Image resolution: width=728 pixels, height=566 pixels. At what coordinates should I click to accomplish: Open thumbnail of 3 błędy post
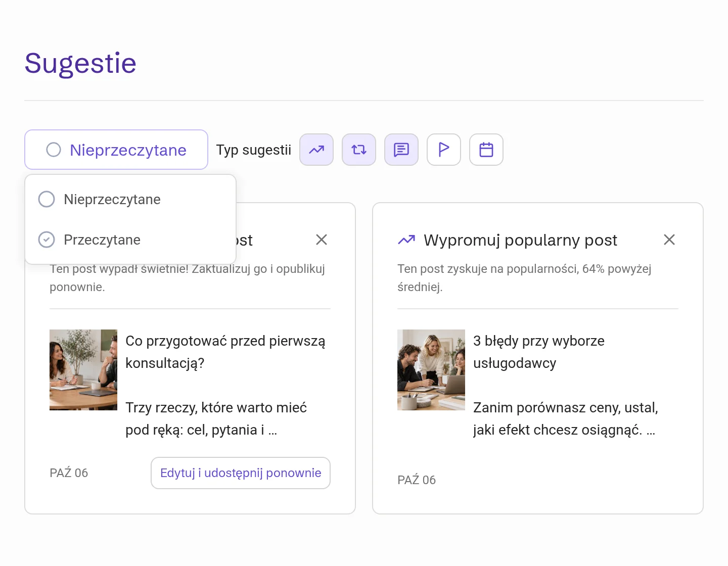431,370
